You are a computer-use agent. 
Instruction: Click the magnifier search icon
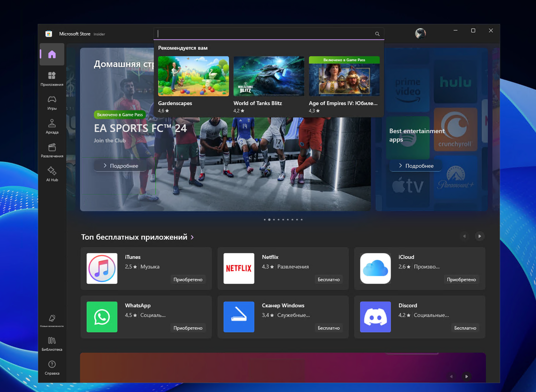(377, 34)
